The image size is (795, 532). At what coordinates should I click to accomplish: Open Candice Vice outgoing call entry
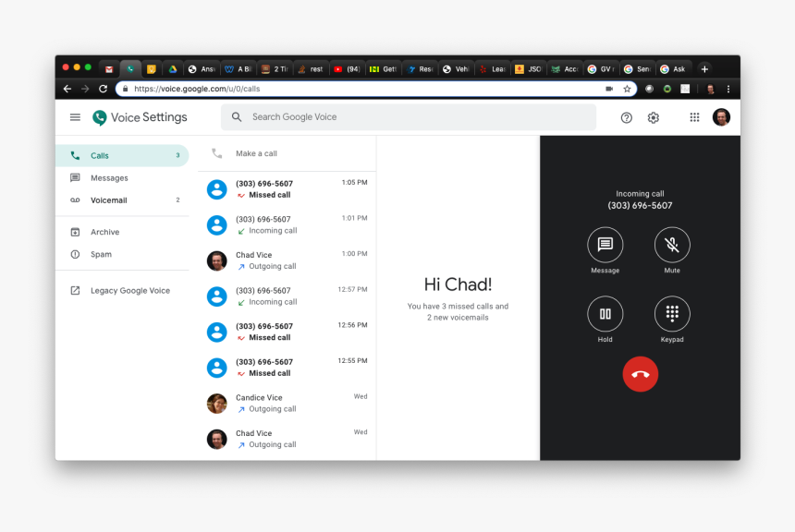pyautogui.click(x=287, y=404)
